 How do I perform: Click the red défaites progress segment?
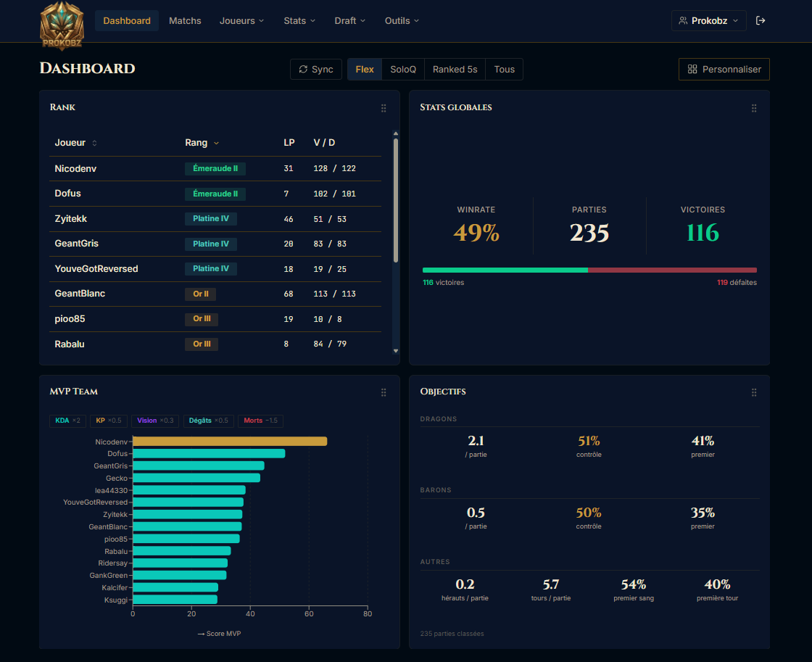(x=672, y=270)
